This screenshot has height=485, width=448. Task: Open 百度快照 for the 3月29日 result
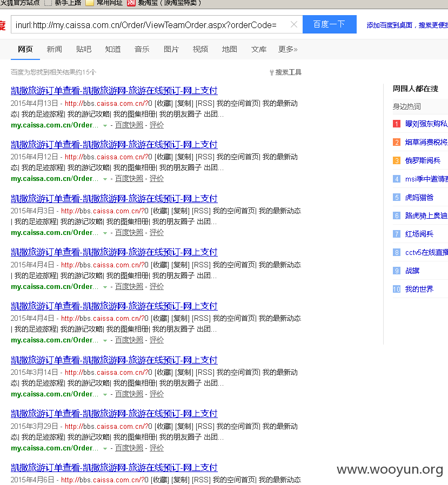click(x=129, y=448)
